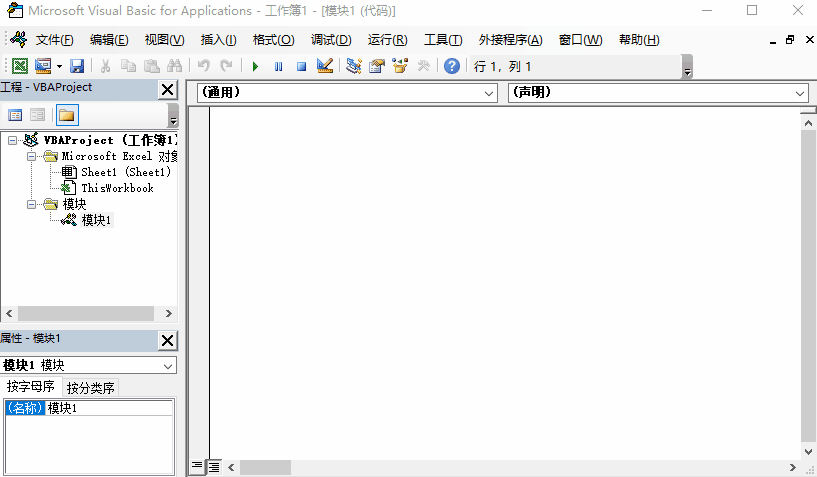Click the Reset stop button

[301, 66]
